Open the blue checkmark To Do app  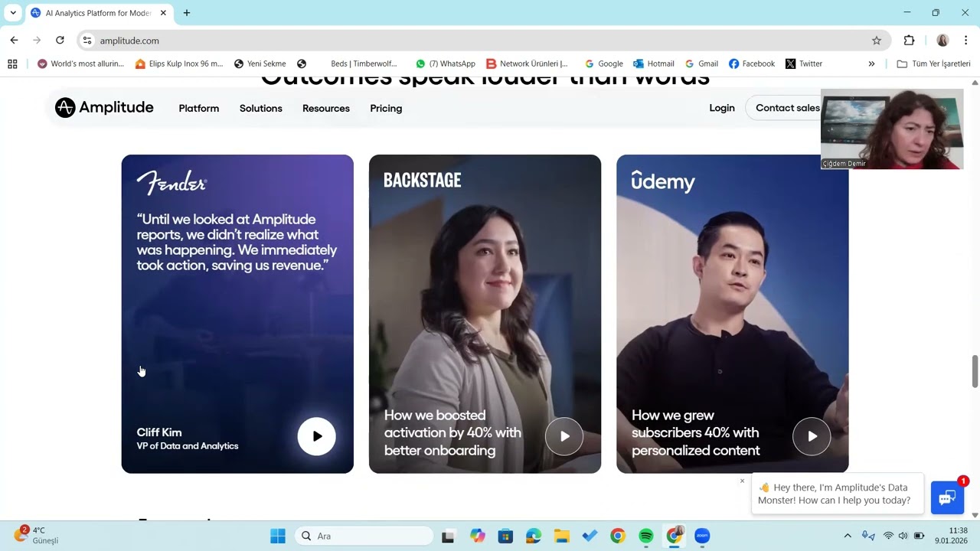tap(590, 536)
